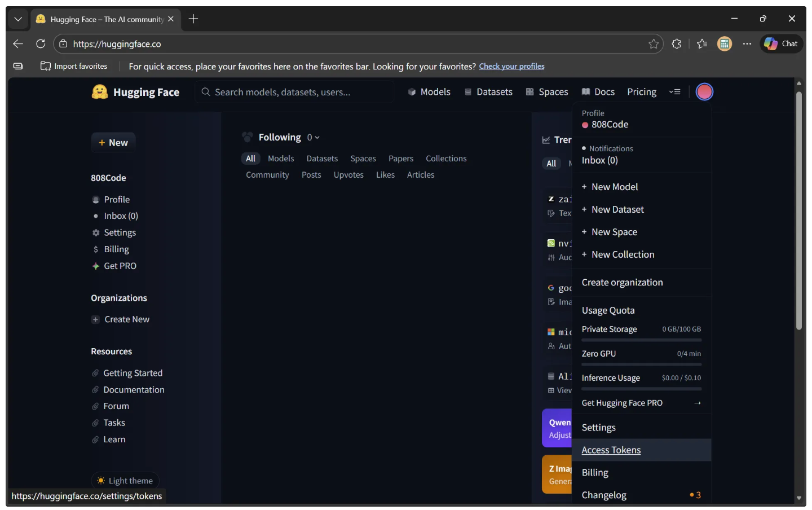Screen dimensions: 812x510
Task: Choose New Space from the menu
Action: coord(641,232)
